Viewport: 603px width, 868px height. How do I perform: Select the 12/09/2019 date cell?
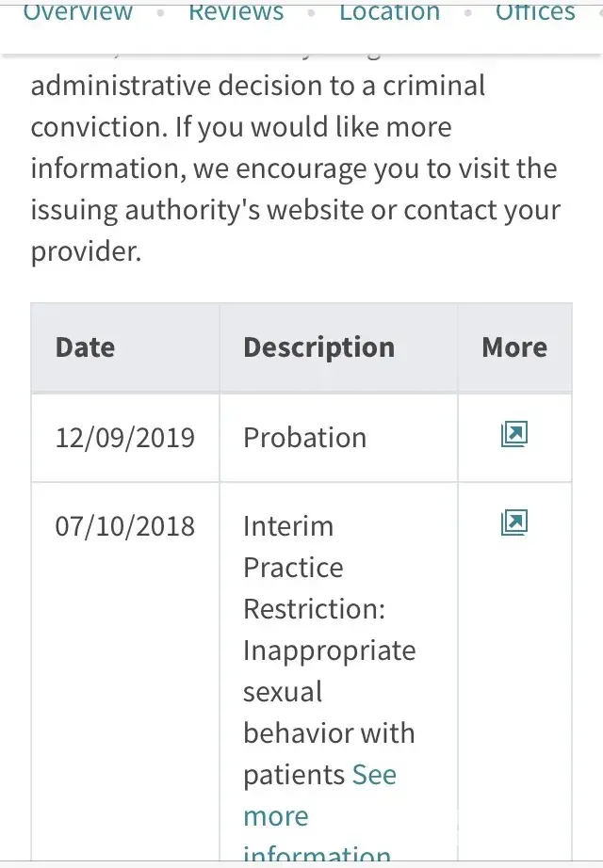124,438
